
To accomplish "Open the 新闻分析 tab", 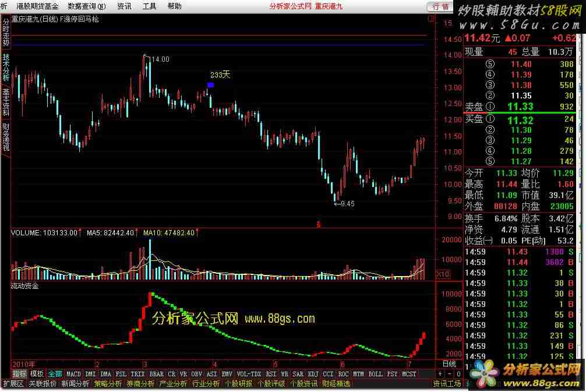I will tap(75, 383).
